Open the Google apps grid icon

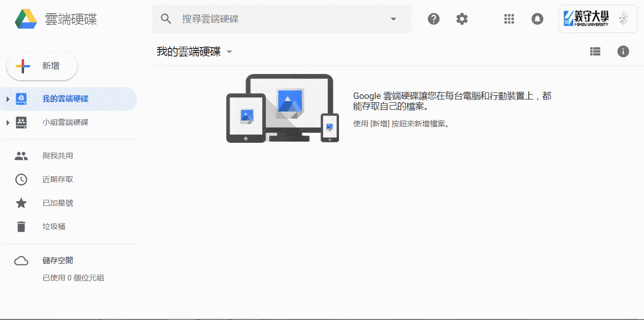coord(509,19)
